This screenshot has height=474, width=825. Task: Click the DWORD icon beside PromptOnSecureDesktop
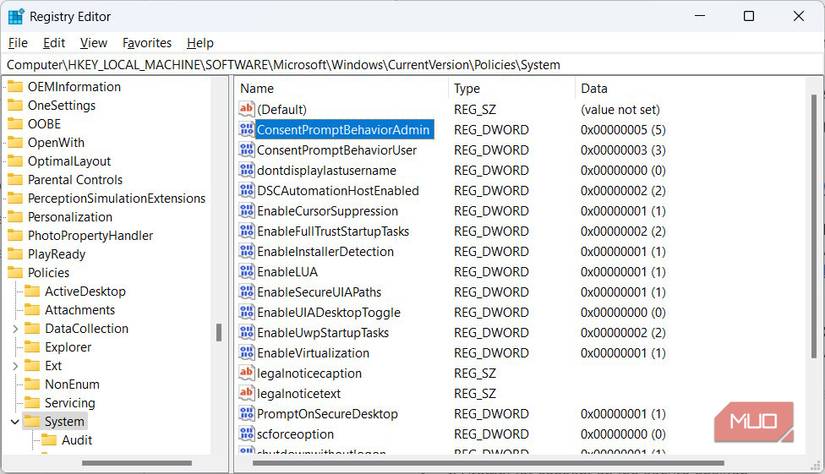246,414
